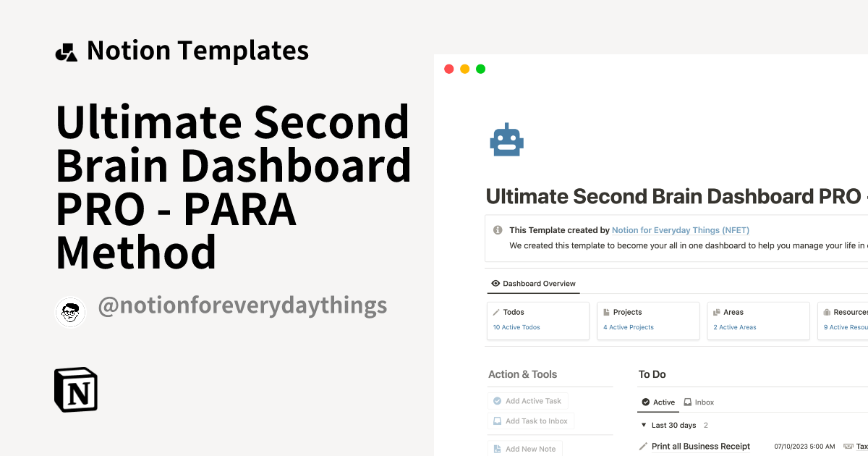868x456 pixels.
Task: Click the briefcase icon on Resources card
Action: click(828, 312)
